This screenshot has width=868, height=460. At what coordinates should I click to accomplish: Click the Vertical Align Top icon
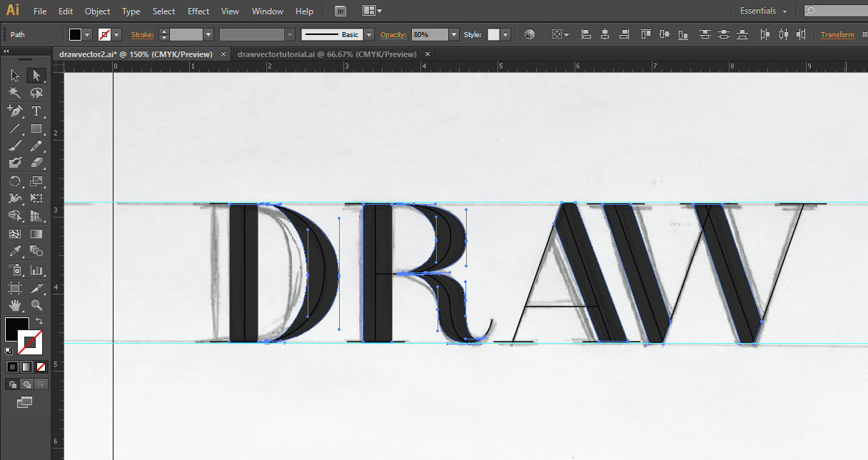point(646,34)
